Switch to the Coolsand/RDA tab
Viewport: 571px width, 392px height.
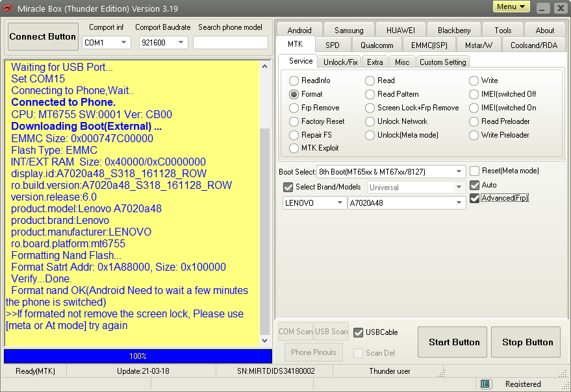(x=534, y=45)
